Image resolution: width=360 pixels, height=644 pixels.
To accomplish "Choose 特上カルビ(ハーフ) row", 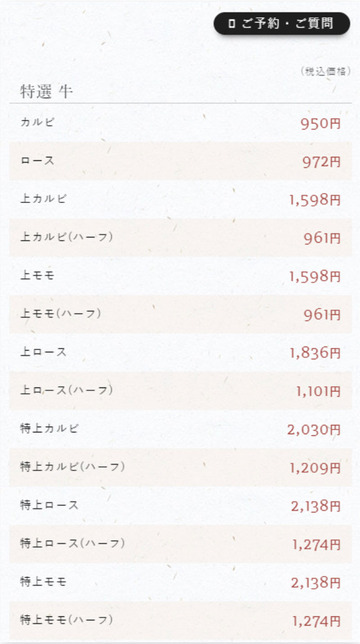I will [180, 467].
